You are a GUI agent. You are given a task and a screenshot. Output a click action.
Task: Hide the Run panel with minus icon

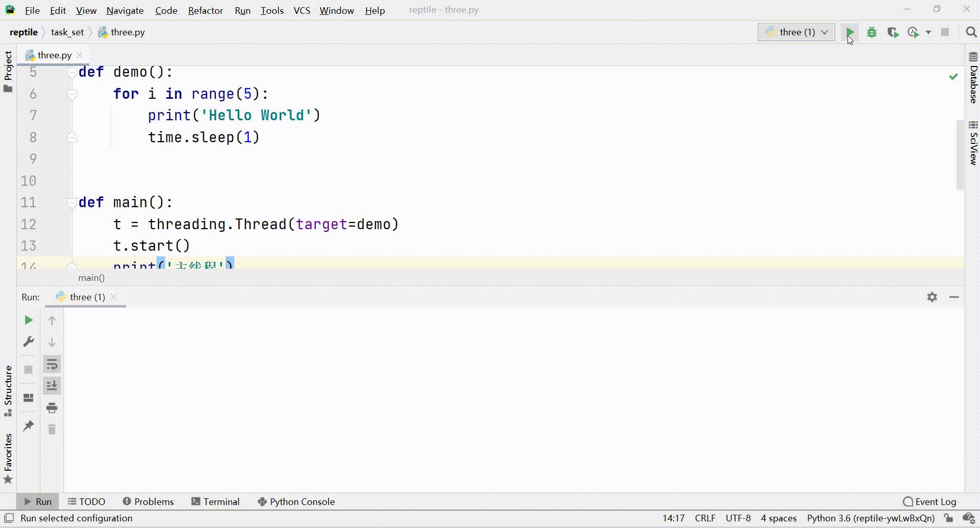954,297
